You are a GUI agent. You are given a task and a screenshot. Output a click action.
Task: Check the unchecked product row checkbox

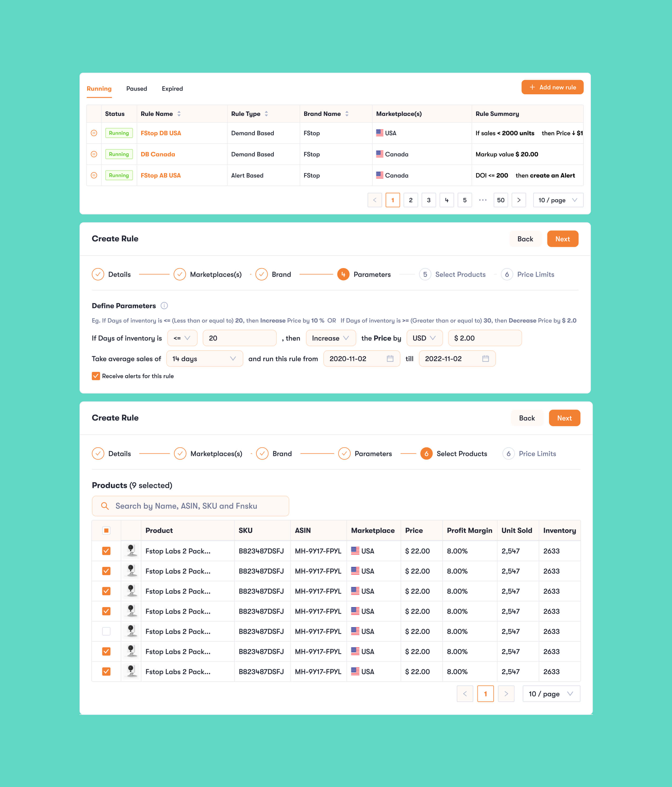[106, 631]
